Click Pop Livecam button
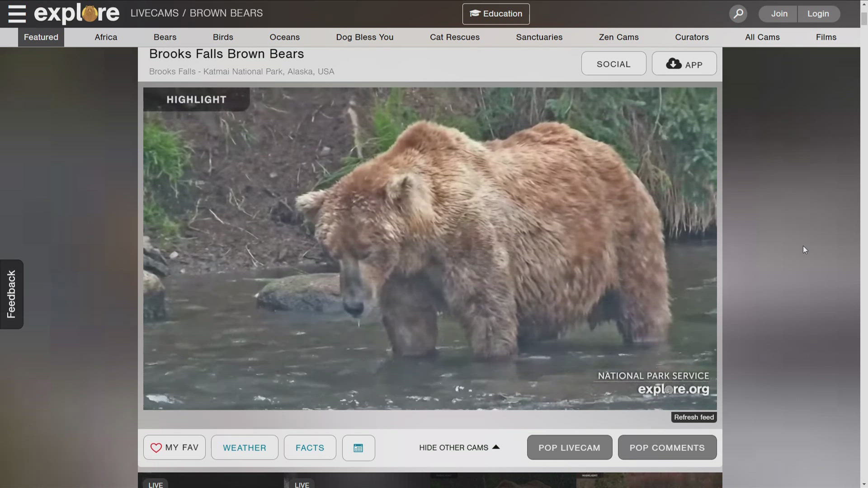Screen dimensions: 868x488 [570, 448]
